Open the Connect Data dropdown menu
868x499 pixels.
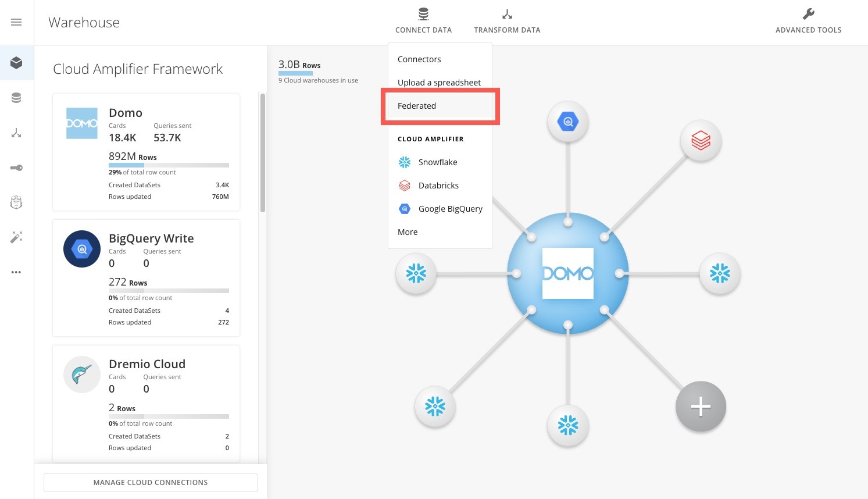423,22
